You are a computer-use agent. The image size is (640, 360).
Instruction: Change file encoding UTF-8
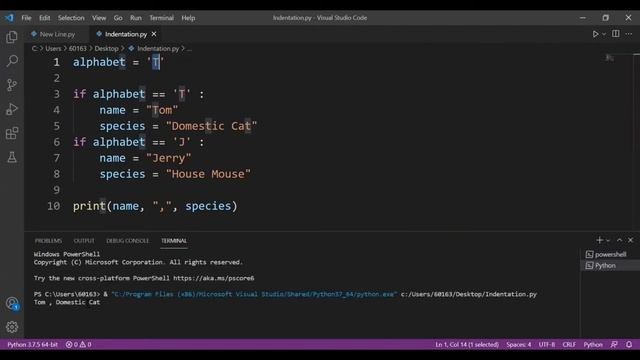[547, 344]
